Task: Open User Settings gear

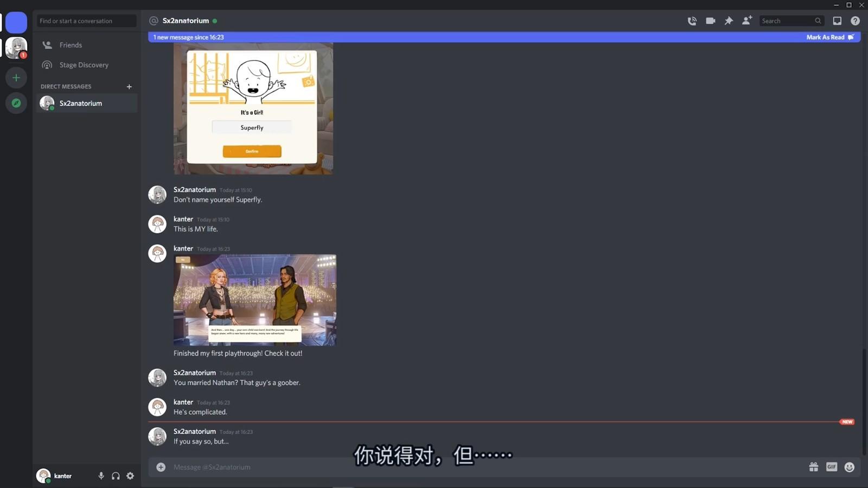Action: (x=130, y=476)
